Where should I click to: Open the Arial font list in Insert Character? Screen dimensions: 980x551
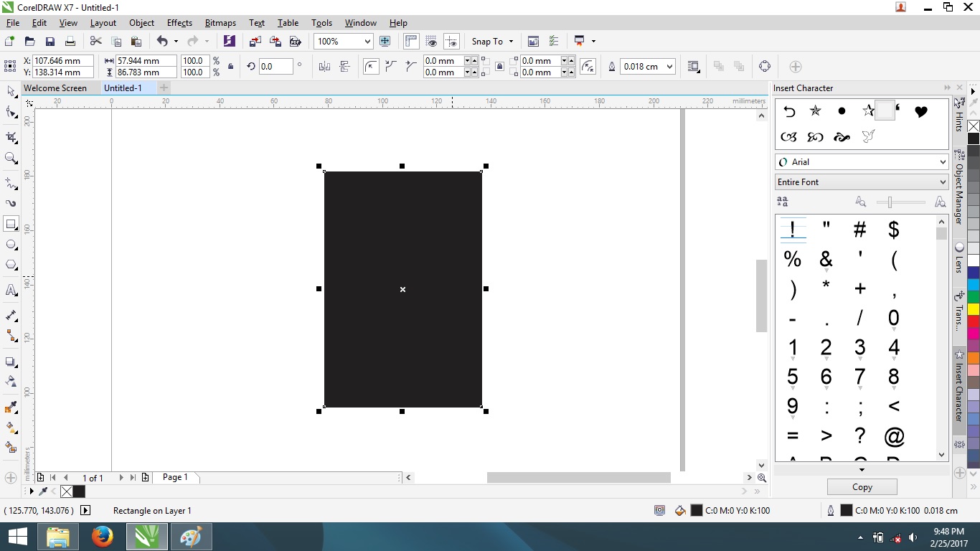pos(861,161)
